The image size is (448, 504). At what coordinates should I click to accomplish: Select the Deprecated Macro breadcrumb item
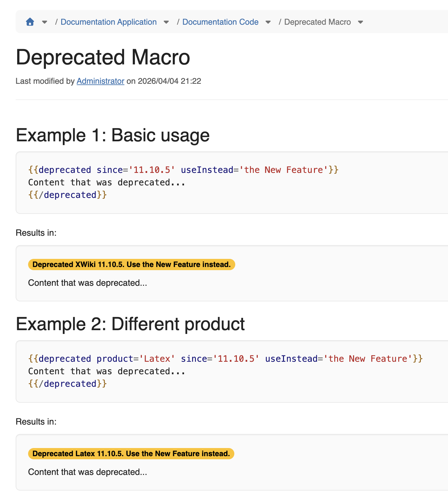pyautogui.click(x=317, y=22)
